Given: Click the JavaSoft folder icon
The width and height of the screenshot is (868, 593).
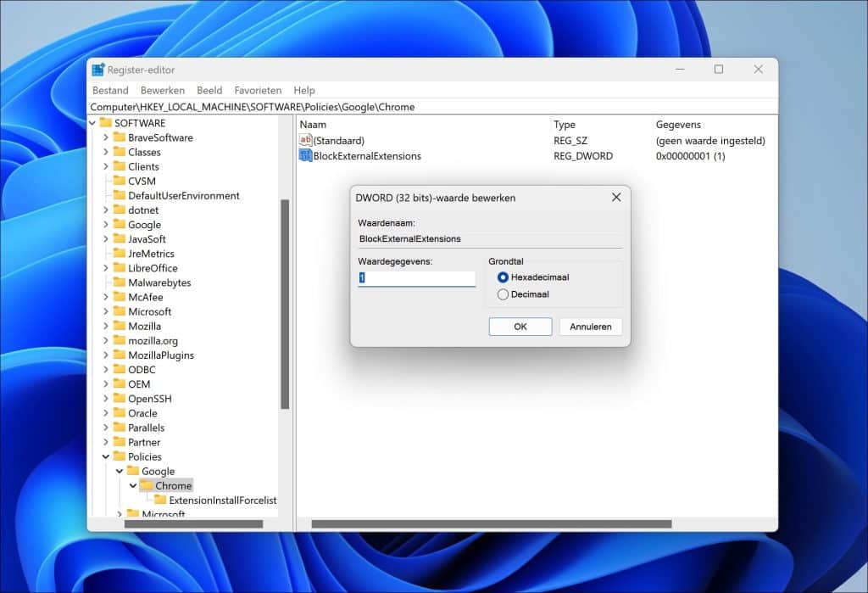Looking at the screenshot, I should 119,238.
